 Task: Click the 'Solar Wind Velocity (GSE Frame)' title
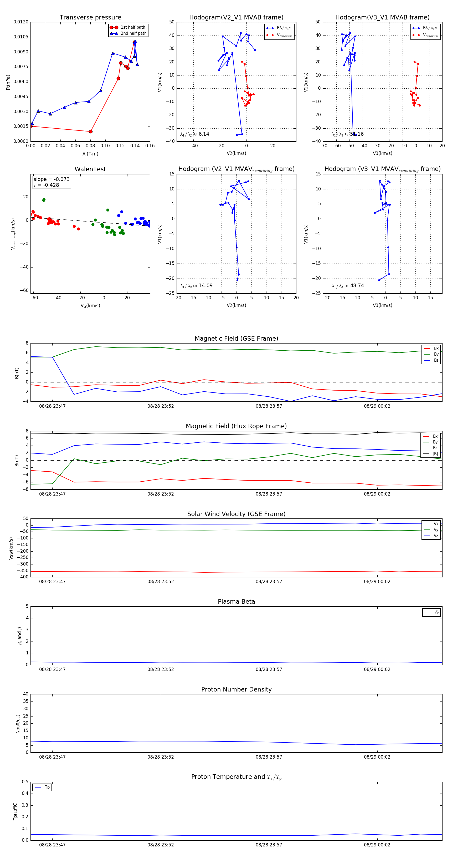click(236, 514)
